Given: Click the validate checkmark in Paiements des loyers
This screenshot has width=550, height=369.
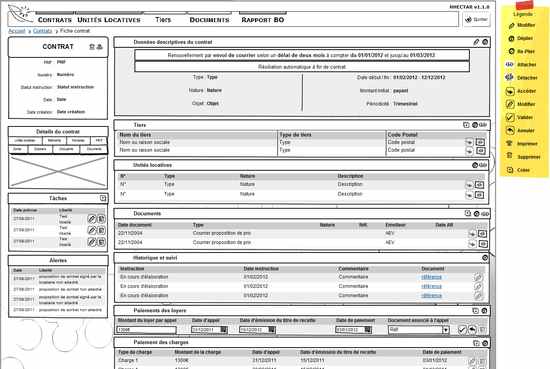Looking at the screenshot, I should point(462,330).
